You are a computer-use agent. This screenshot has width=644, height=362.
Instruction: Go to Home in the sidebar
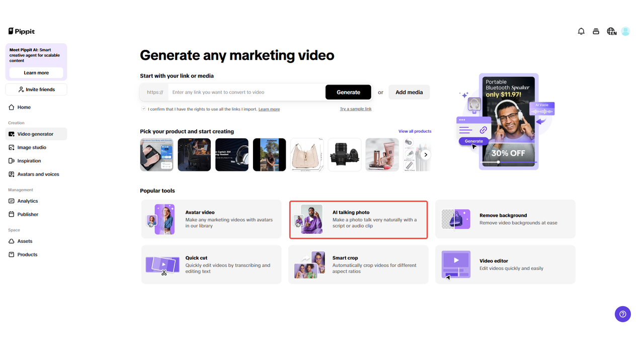tap(36, 107)
